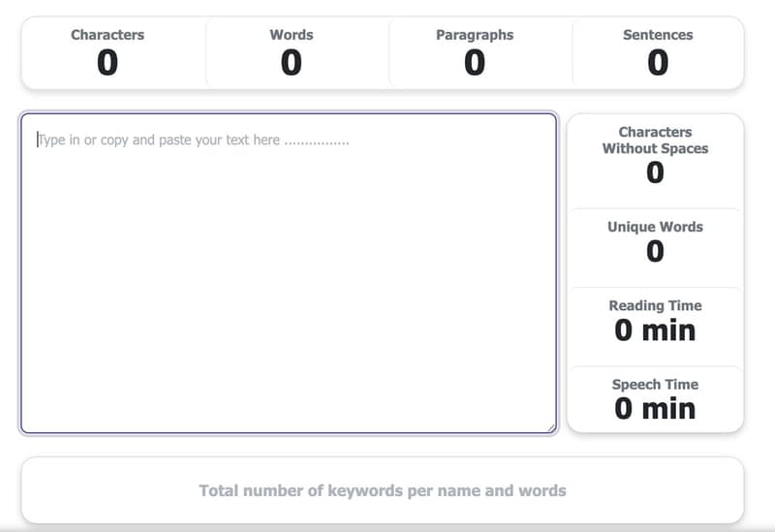The height and width of the screenshot is (532, 775).
Task: Click the zero count under Characters
Action: click(x=108, y=63)
